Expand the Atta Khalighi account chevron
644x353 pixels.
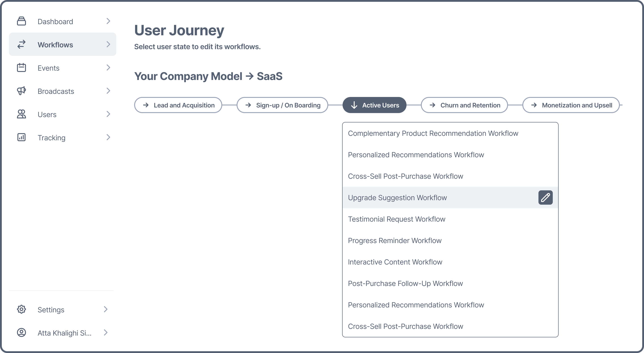point(106,332)
